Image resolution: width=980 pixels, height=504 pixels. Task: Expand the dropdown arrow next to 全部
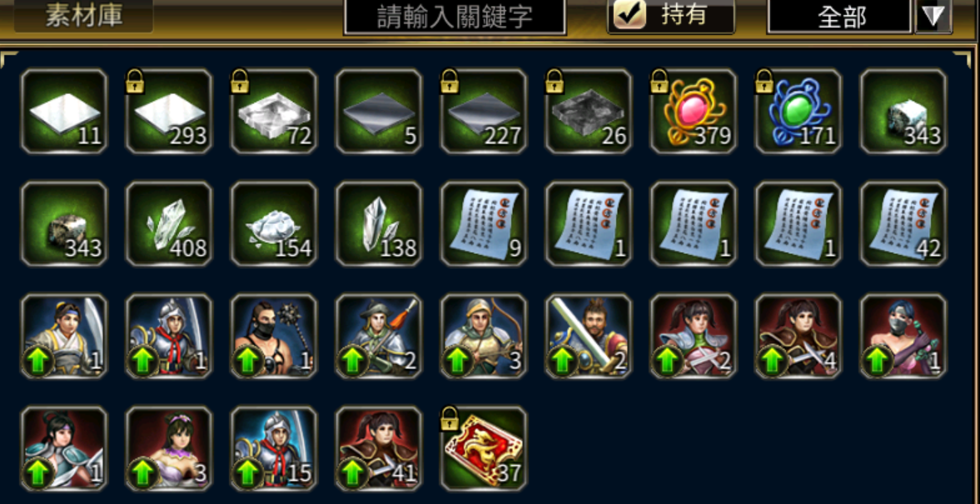coord(933,17)
